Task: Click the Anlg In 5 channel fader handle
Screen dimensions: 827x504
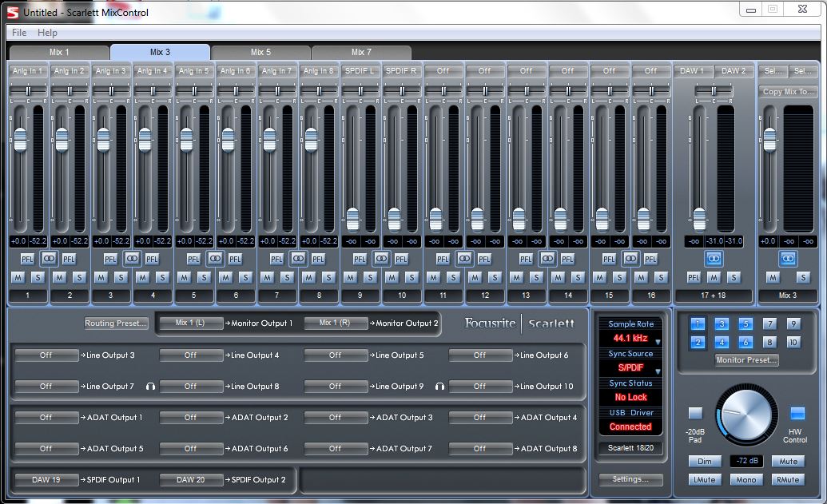Action: coord(186,138)
